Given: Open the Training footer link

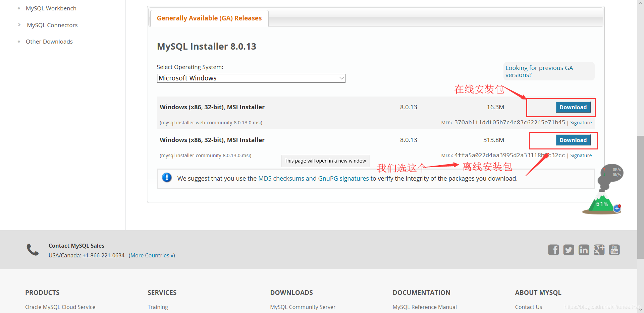Looking at the screenshot, I should point(158,307).
